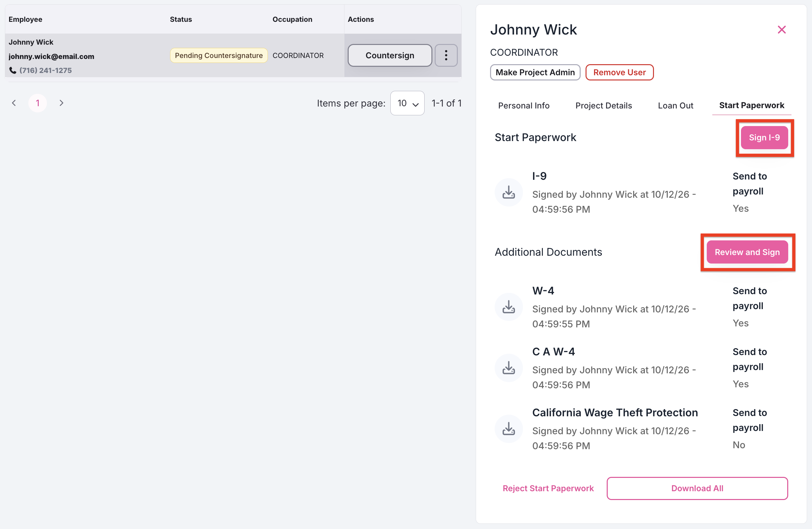Open the Loan Out tab
Image resolution: width=812 pixels, height=529 pixels.
tap(675, 106)
